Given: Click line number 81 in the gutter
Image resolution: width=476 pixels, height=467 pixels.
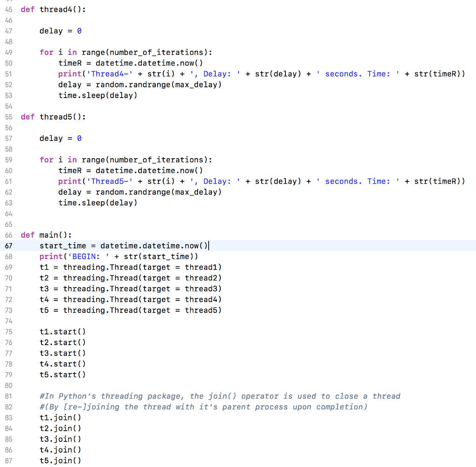Looking at the screenshot, I should click(8, 396).
